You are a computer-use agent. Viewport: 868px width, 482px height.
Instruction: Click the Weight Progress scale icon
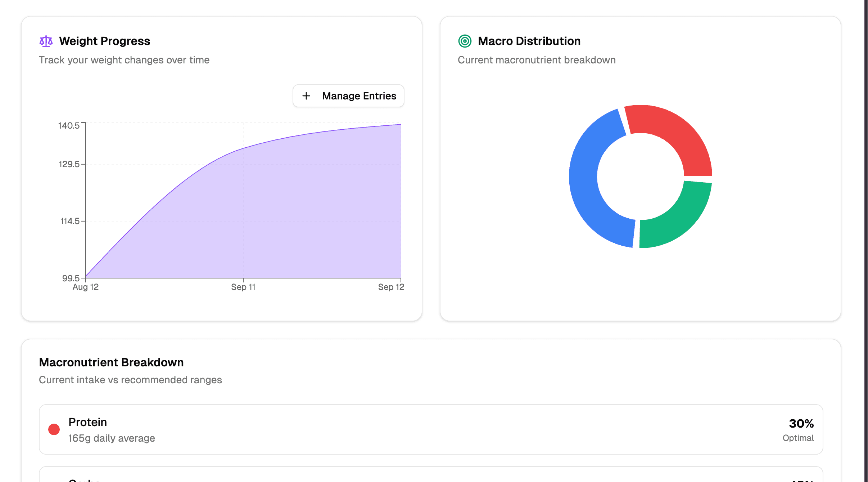pyautogui.click(x=46, y=41)
